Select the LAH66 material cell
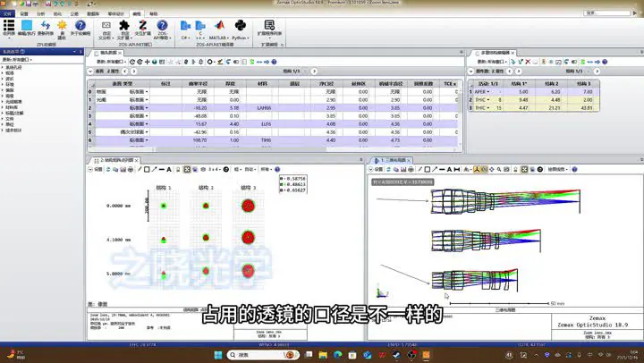Image resolution: width=644 pixels, height=363 pixels. 263,108
